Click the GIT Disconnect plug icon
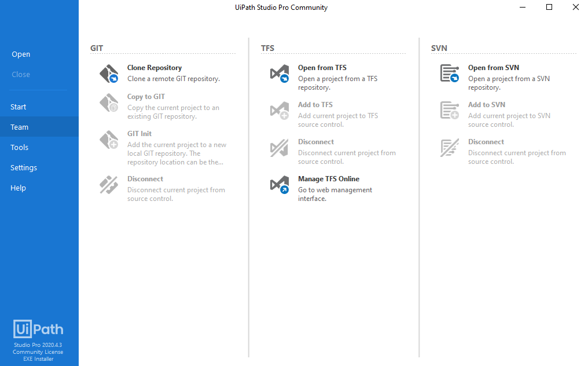Viewport: 588px width, 366px height. (x=109, y=185)
